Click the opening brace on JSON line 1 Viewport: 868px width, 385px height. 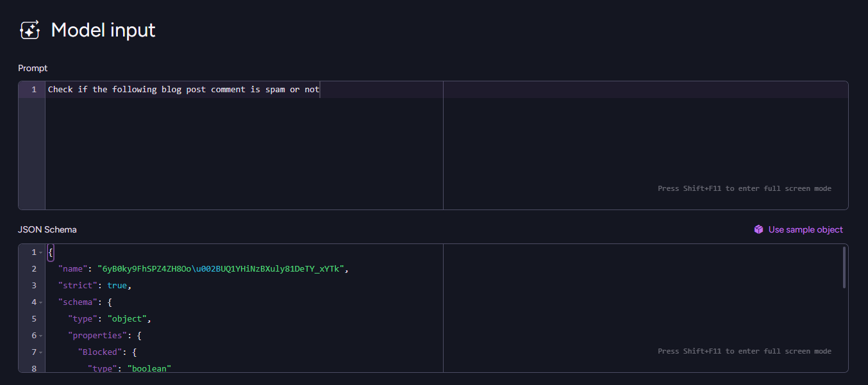click(x=51, y=252)
